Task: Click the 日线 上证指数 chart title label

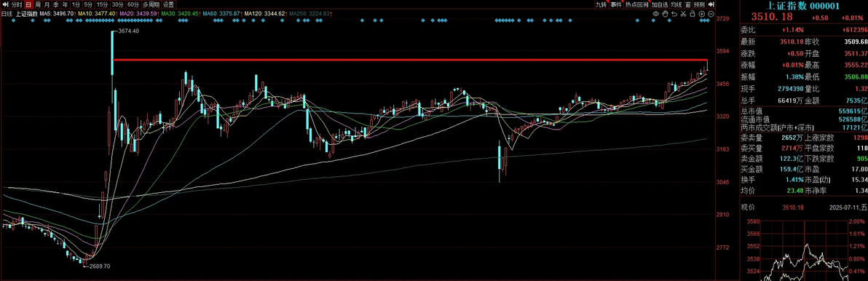Action: (20, 13)
